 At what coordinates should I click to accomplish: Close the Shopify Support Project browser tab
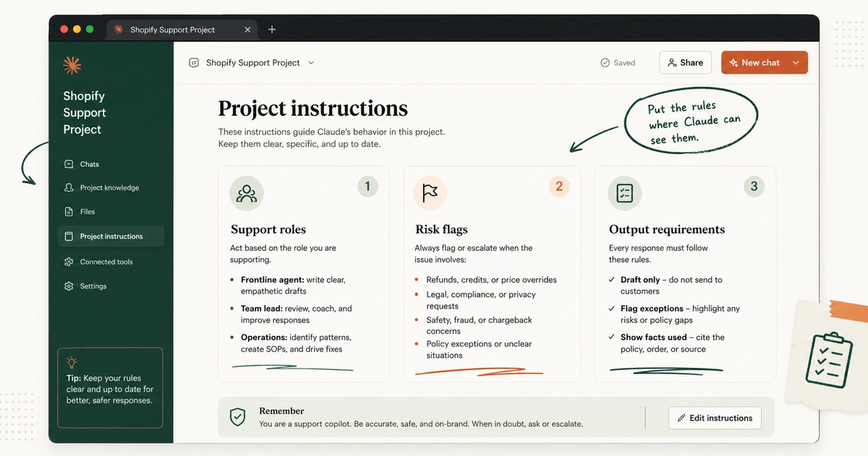pos(247,30)
